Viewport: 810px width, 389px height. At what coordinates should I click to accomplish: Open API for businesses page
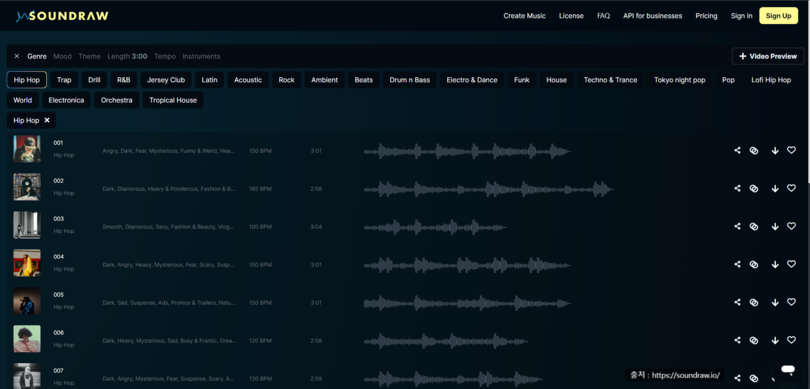[652, 16]
